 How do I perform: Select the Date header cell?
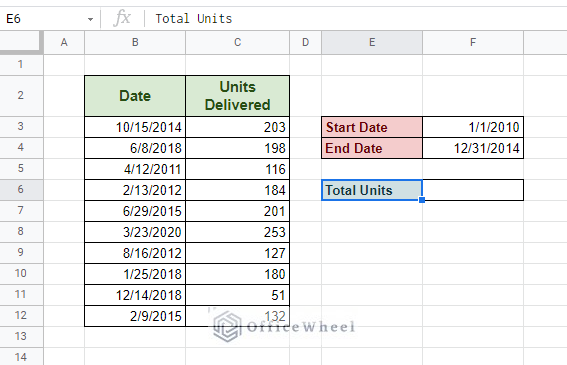(135, 96)
